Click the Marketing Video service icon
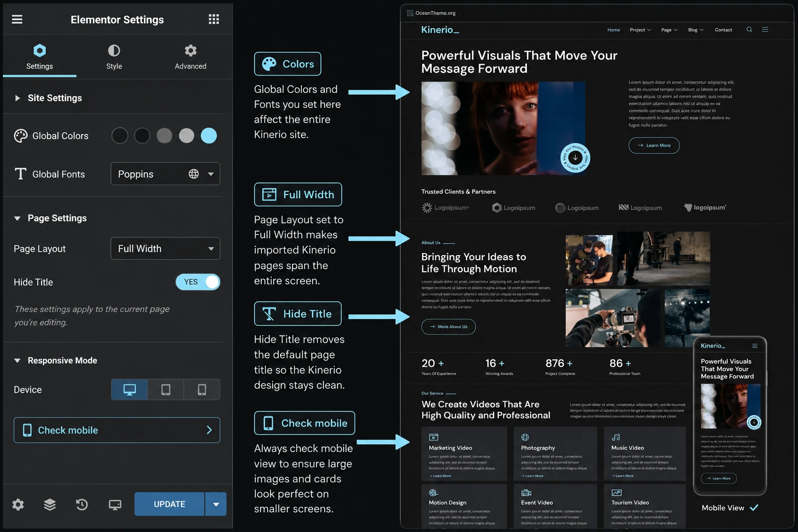Viewport: 798px width, 532px height. (x=434, y=437)
